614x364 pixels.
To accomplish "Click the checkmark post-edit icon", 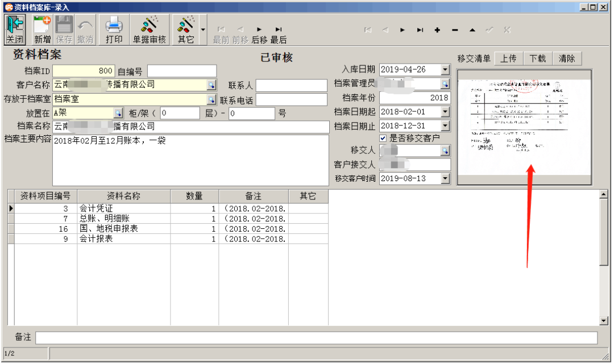I will click(x=489, y=30).
